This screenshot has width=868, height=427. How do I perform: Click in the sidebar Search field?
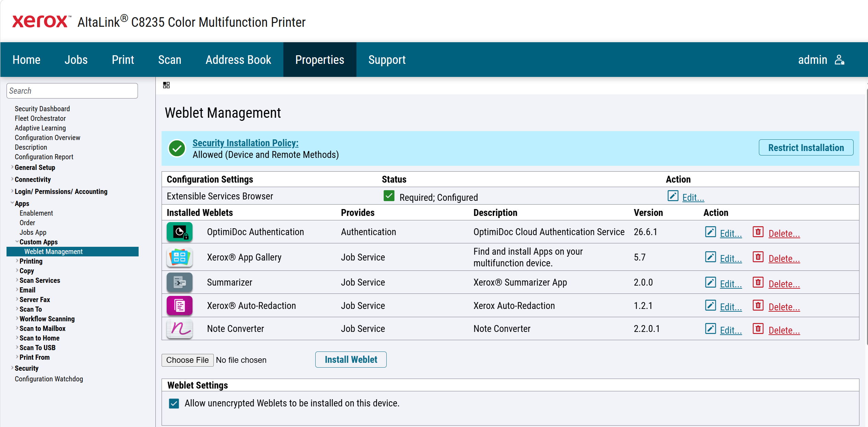tap(72, 91)
